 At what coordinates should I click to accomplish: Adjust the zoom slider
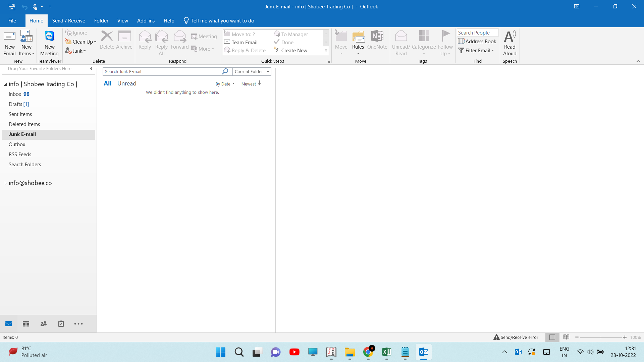coord(601,337)
